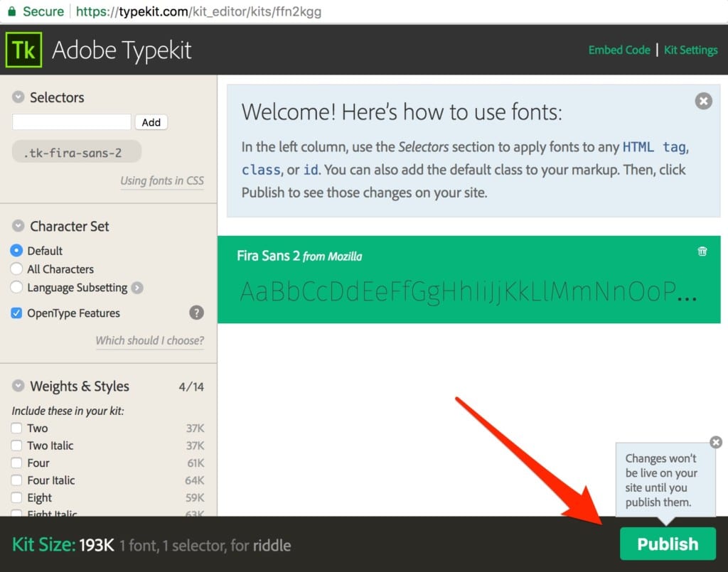Open the Using fonts in CSS link
Viewport: 728px width, 572px height.
coord(162,180)
